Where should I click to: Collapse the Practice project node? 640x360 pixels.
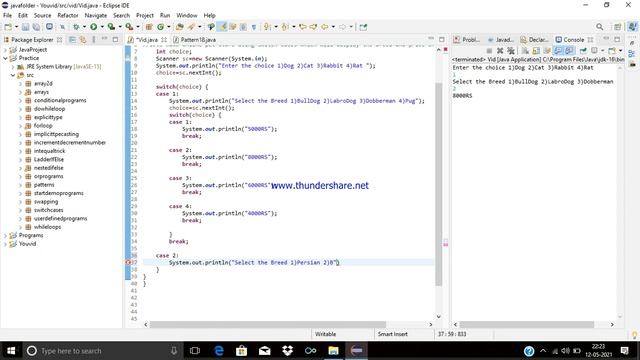5,58
